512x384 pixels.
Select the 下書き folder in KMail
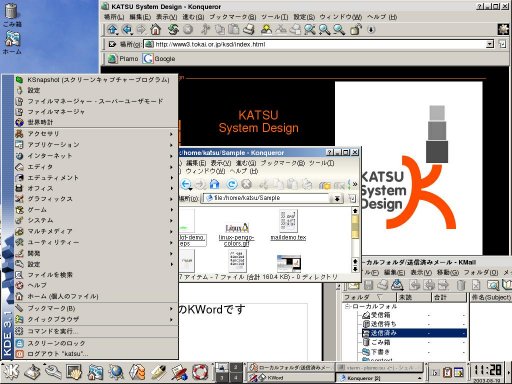413,351
